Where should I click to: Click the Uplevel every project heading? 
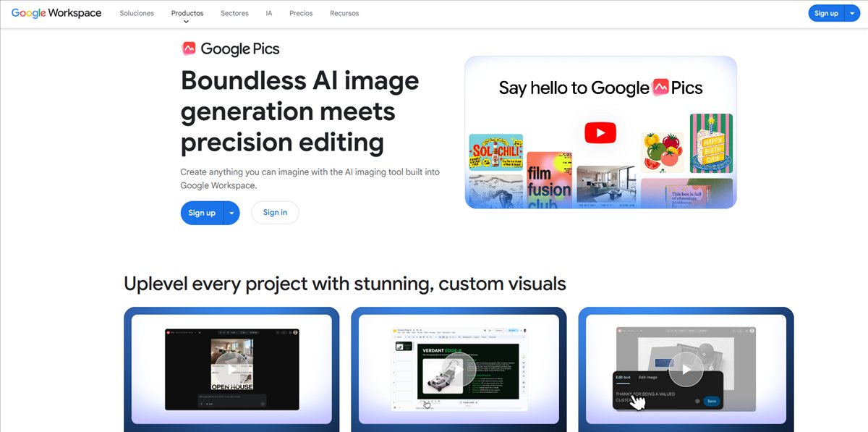[345, 283]
